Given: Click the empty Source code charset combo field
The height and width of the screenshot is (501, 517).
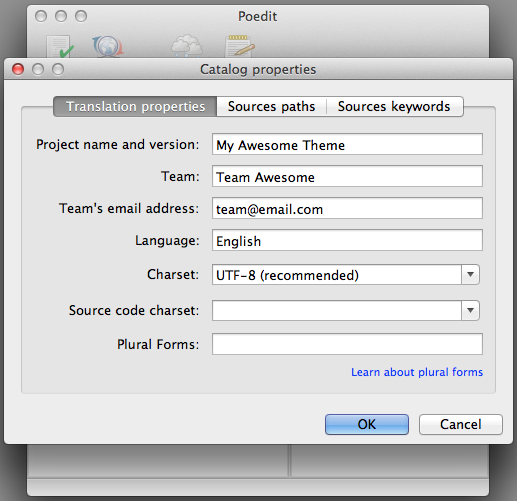Looking at the screenshot, I should [337, 311].
